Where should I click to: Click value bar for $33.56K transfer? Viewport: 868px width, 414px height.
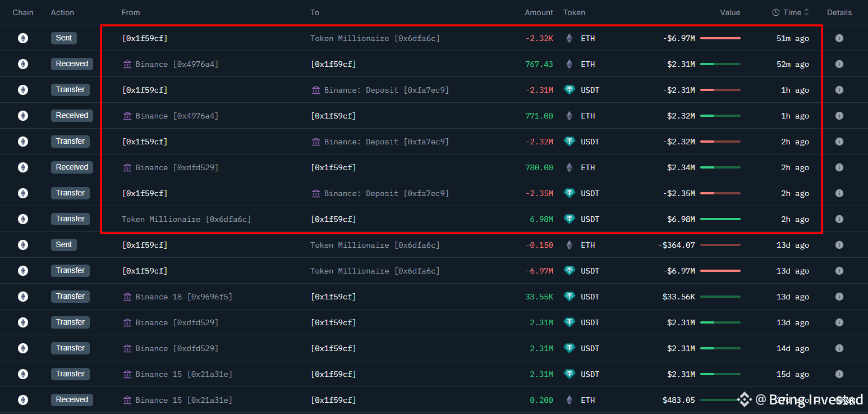coord(720,297)
